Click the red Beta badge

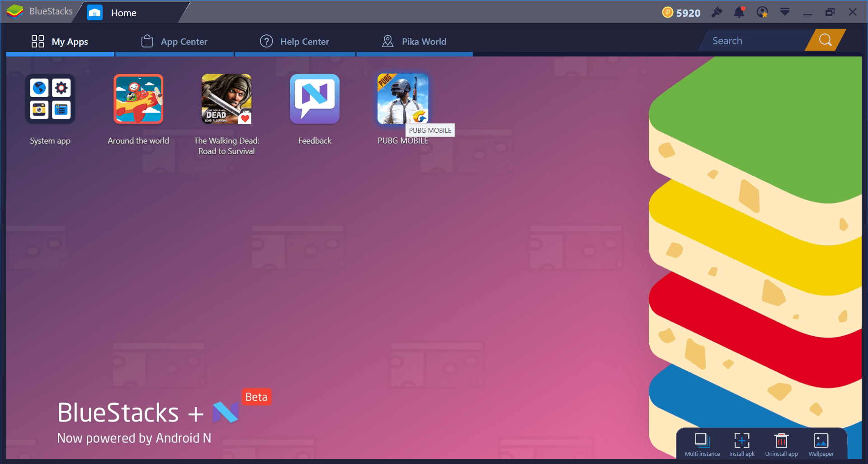[256, 397]
